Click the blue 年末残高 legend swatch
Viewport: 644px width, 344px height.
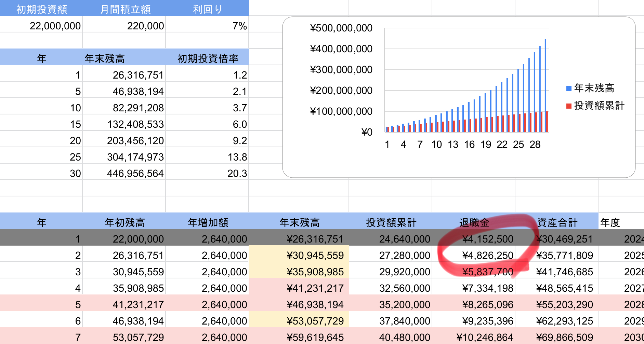(x=569, y=88)
